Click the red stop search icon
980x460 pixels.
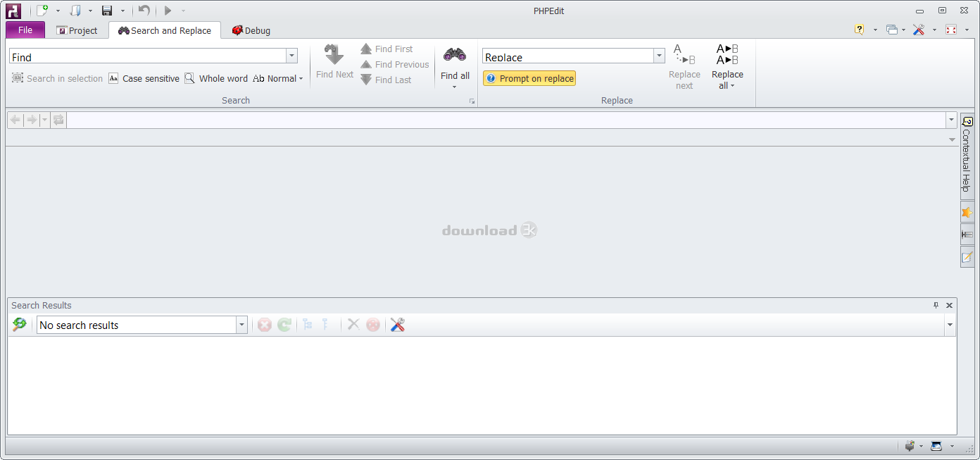pos(265,325)
